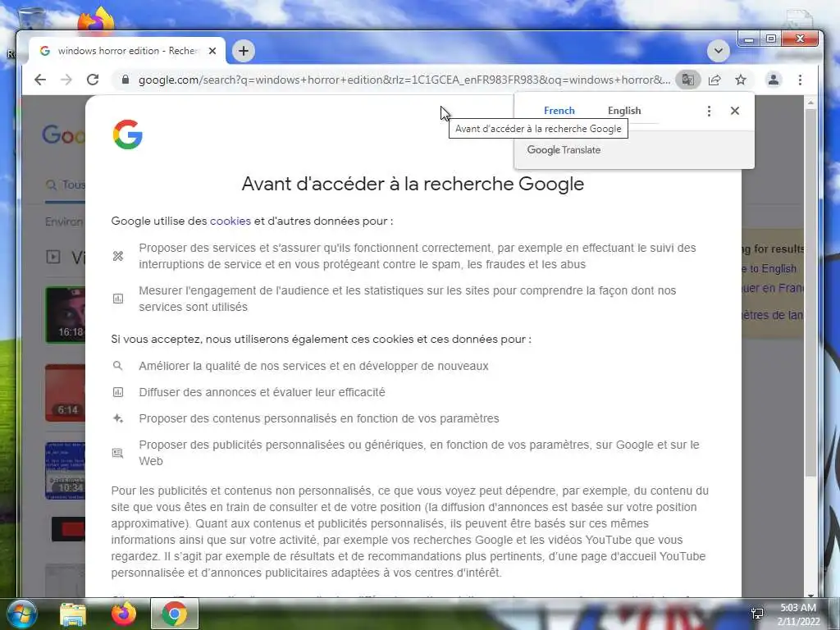Click the magnifier icon beside Améliorer la qualité

pos(118,366)
